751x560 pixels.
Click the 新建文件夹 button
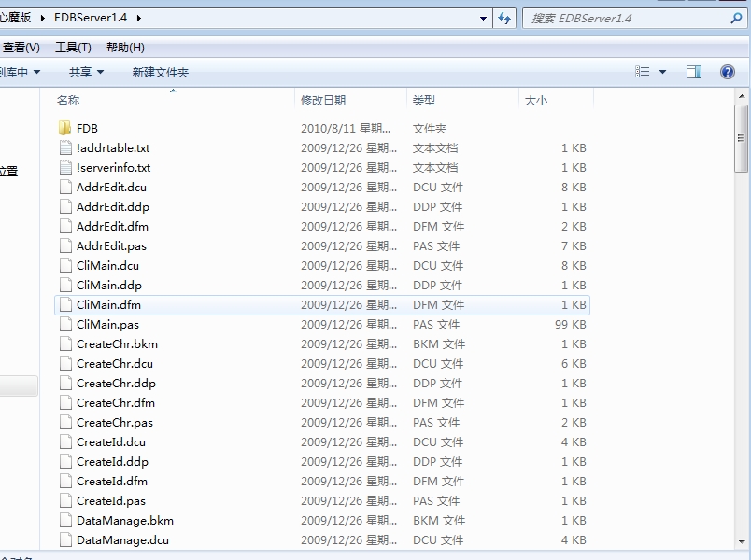point(161,72)
